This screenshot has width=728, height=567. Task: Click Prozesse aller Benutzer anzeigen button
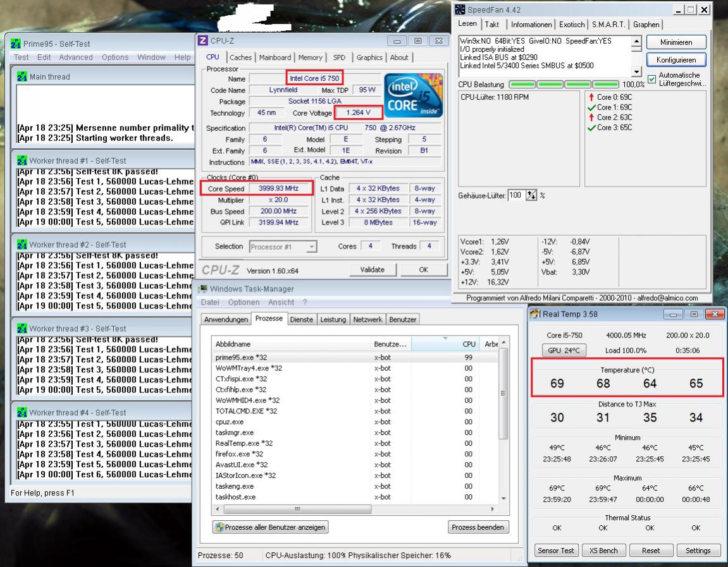[270, 527]
